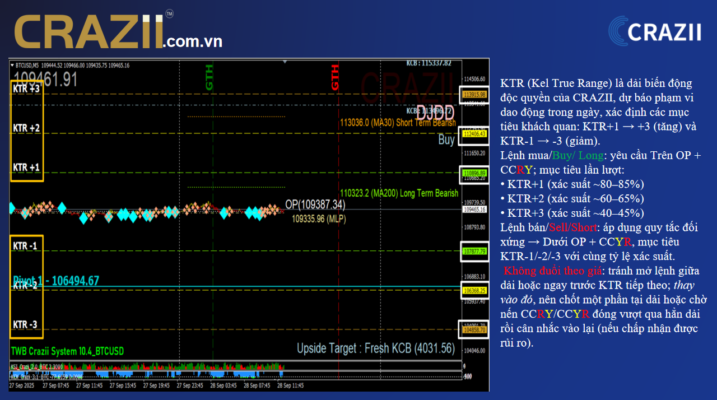The width and height of the screenshot is (717, 400).
Task: Click the OP(109387.34) label
Action: (x=315, y=204)
